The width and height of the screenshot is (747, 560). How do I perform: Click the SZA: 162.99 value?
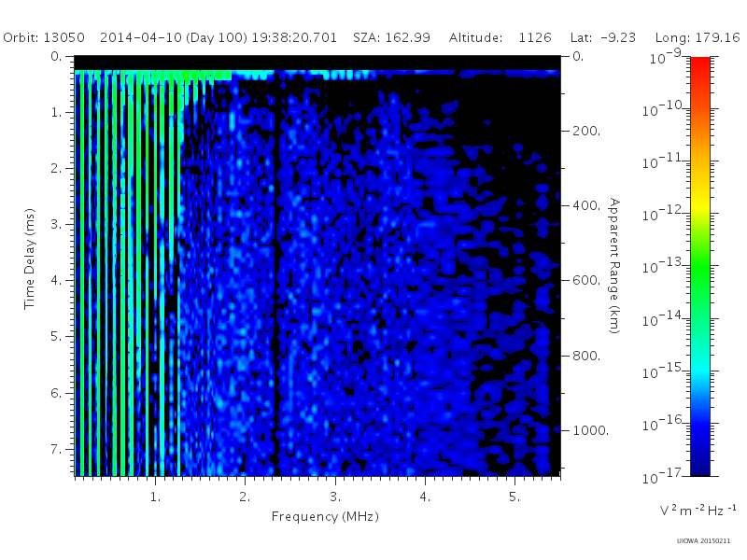point(391,37)
